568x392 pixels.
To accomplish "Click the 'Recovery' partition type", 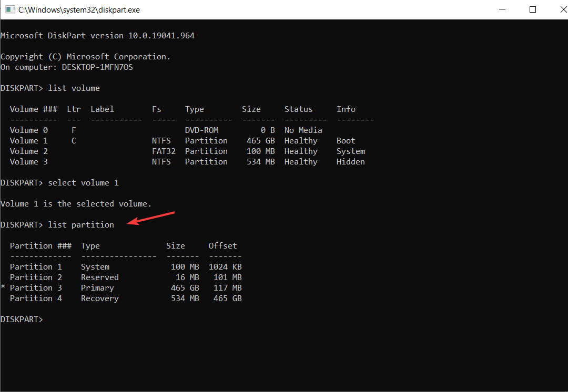I will [x=99, y=298].
